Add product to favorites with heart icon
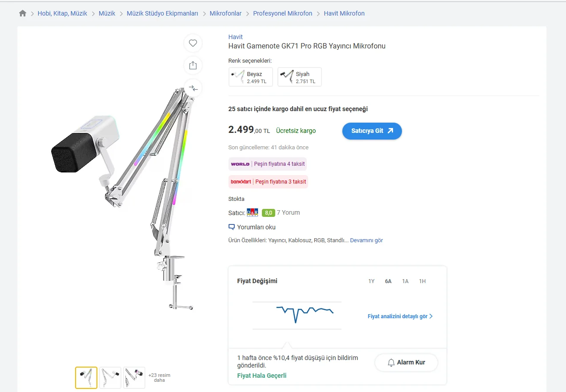The width and height of the screenshot is (566, 392). tap(193, 43)
